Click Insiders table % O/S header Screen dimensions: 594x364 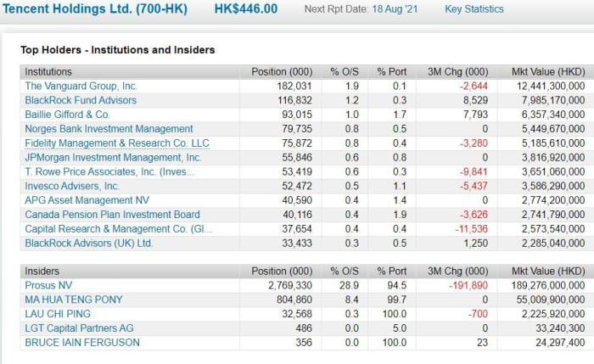point(345,272)
